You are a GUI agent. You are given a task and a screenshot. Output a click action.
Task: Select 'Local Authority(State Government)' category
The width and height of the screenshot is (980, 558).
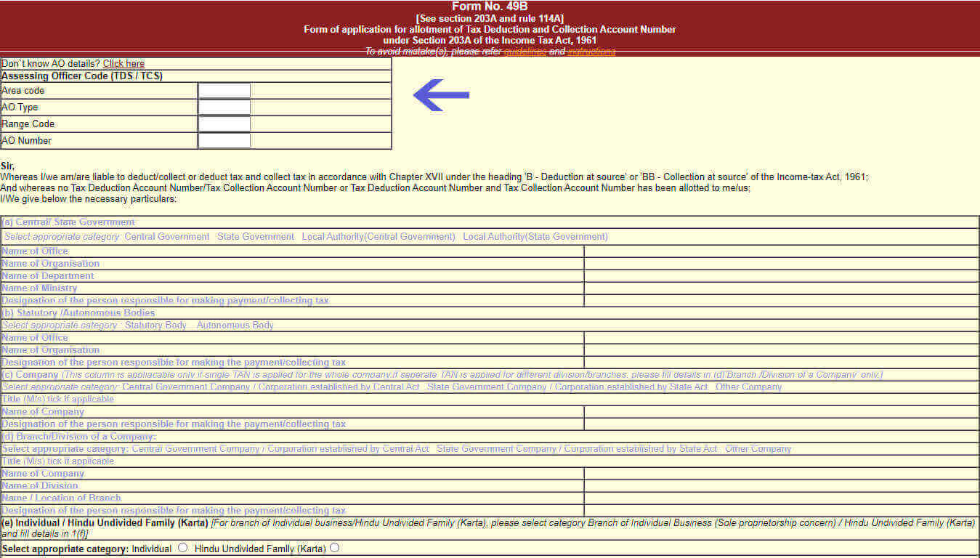click(x=535, y=237)
